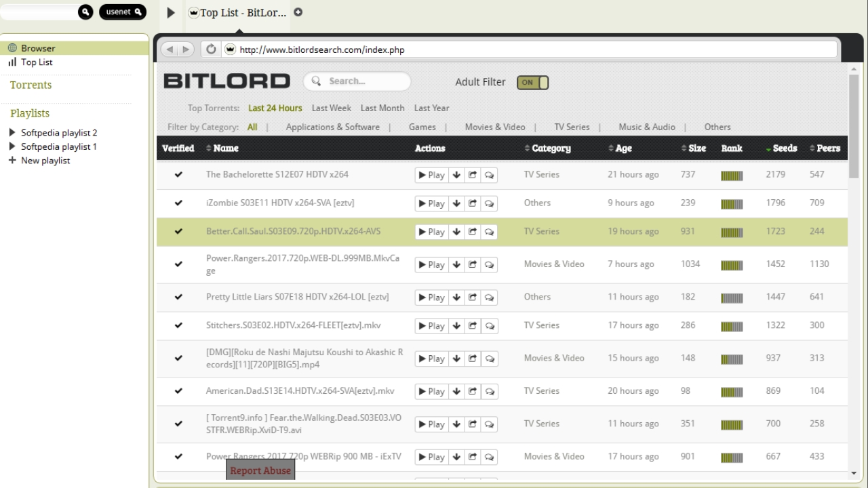Filter by Music & Audio category

[647, 127]
